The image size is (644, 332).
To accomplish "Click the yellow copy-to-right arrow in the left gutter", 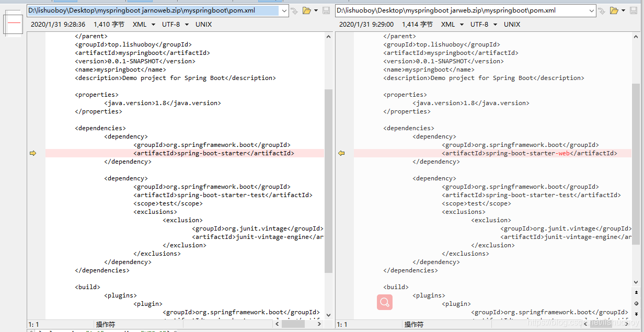I will click(33, 153).
